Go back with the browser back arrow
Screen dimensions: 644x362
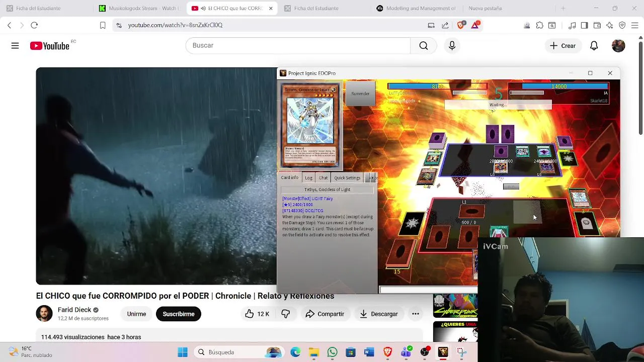9,25
